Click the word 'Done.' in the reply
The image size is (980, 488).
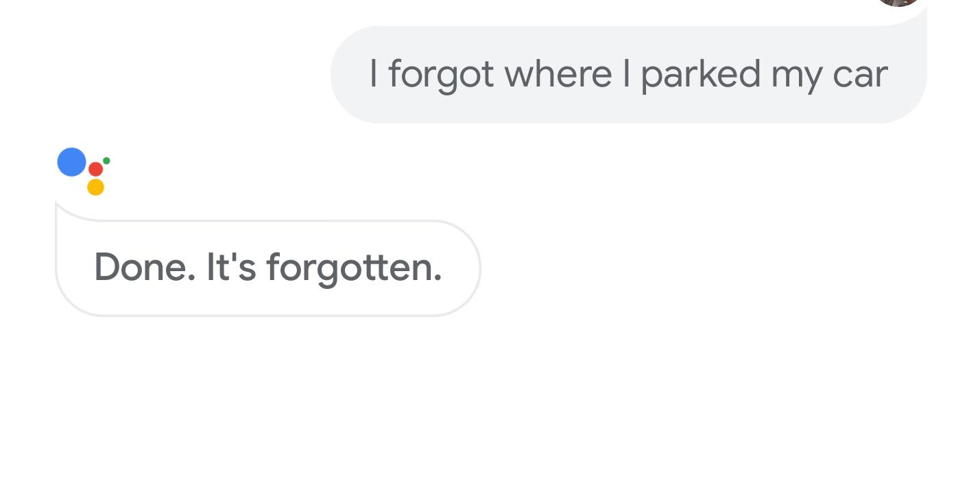tap(145, 267)
